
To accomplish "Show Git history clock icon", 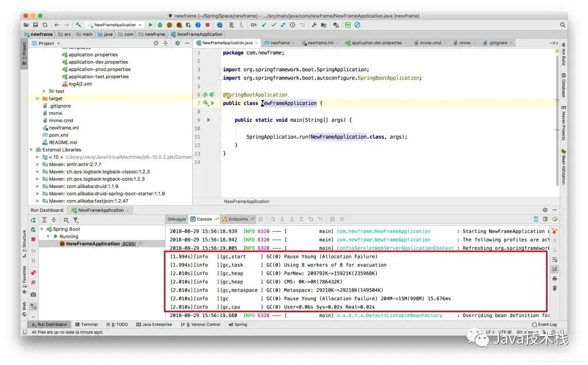I will pos(292,24).
